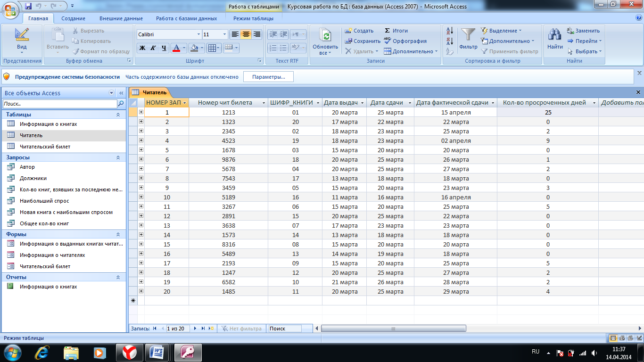Switch to the Создание ribbon tab
644x362 pixels.
[73, 18]
